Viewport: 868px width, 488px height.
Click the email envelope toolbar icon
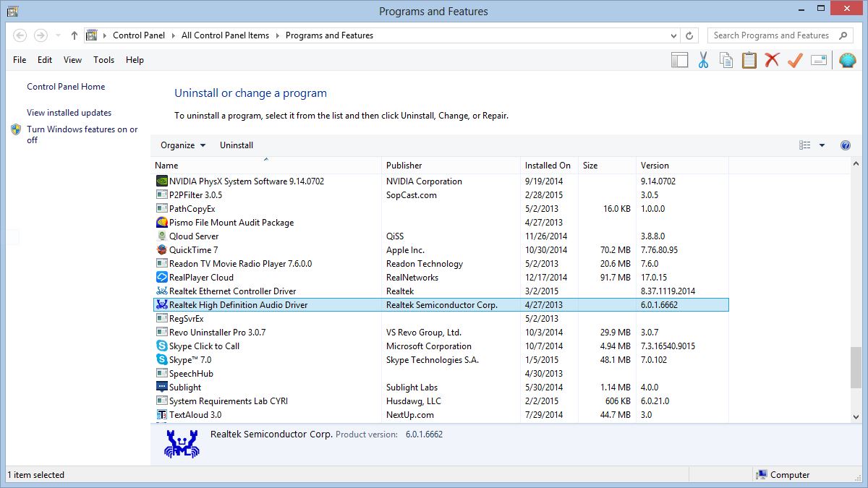[818, 60]
